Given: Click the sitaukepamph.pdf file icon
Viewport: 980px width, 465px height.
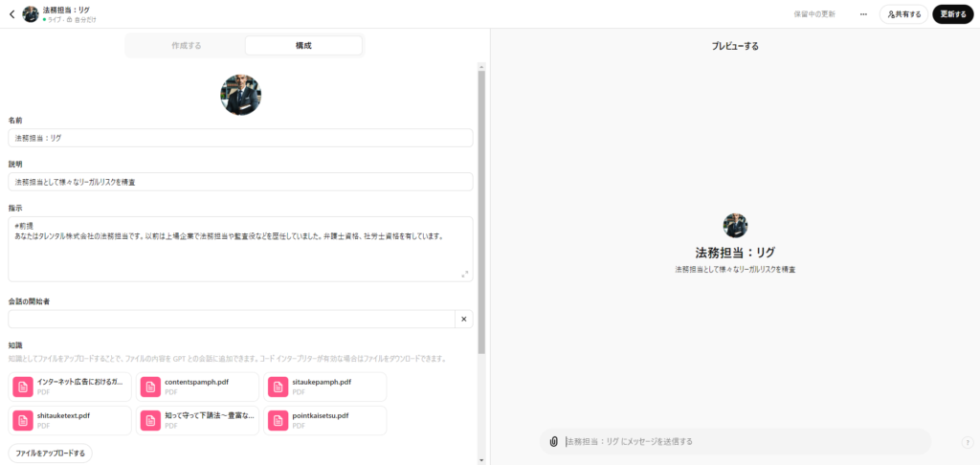Looking at the screenshot, I should [x=278, y=387].
